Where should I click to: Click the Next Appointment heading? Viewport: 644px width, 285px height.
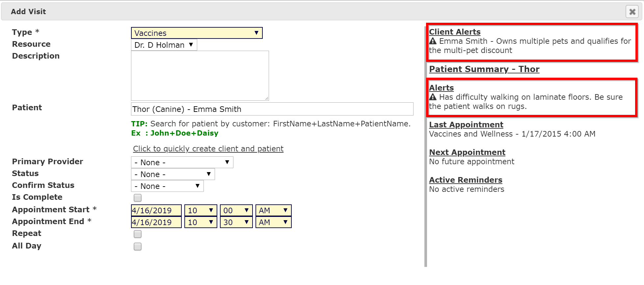(x=467, y=152)
